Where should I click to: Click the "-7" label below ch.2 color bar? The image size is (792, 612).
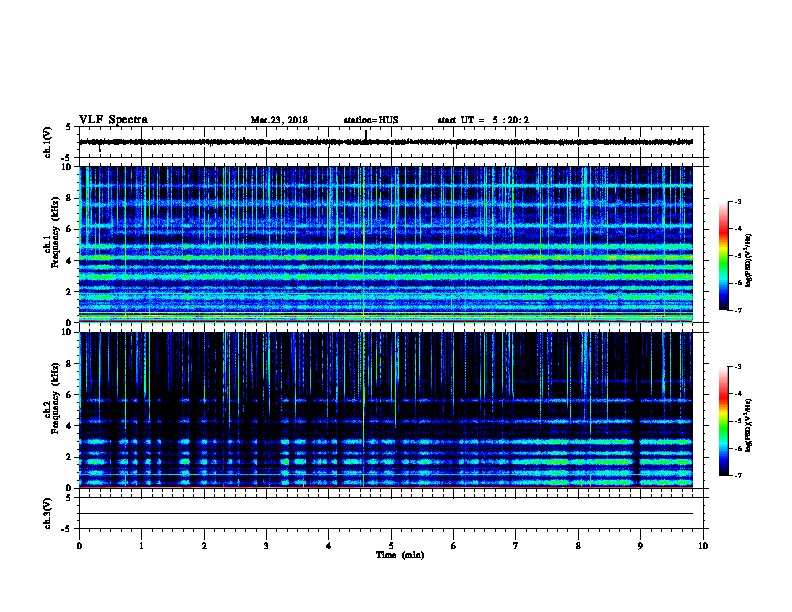tap(737, 475)
